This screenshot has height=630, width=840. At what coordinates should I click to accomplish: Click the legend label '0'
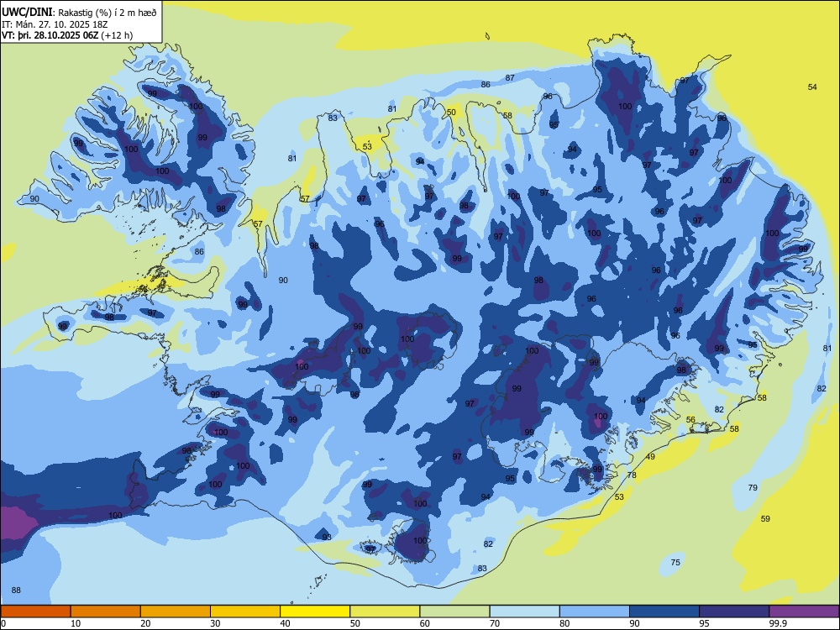(x=3, y=623)
